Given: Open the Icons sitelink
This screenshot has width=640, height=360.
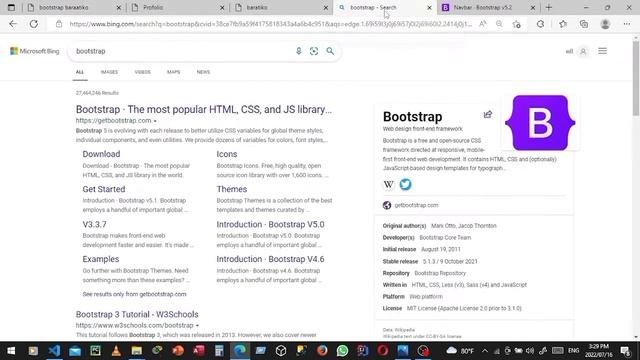Looking at the screenshot, I should tap(227, 154).
